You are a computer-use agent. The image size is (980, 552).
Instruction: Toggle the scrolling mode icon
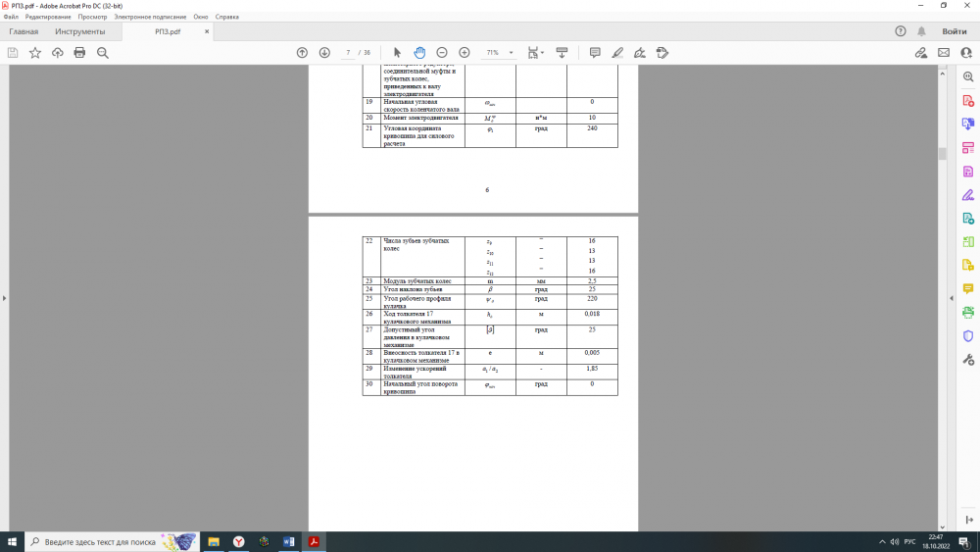coord(562,53)
